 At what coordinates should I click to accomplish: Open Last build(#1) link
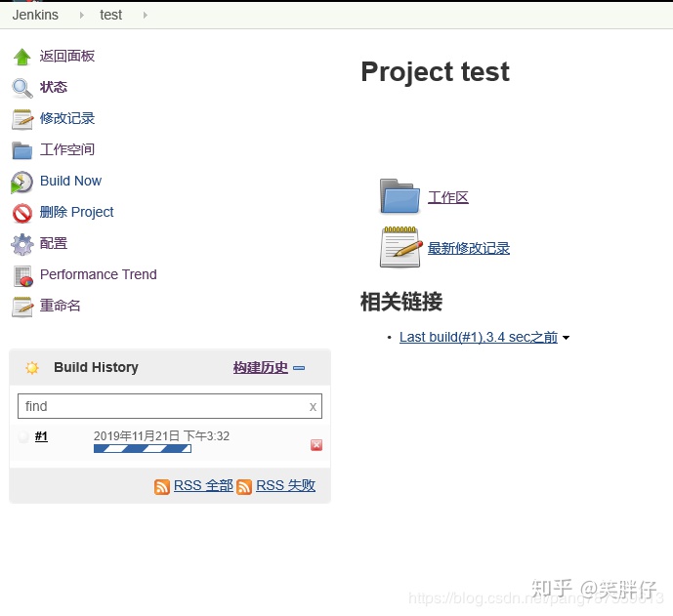pos(479,337)
